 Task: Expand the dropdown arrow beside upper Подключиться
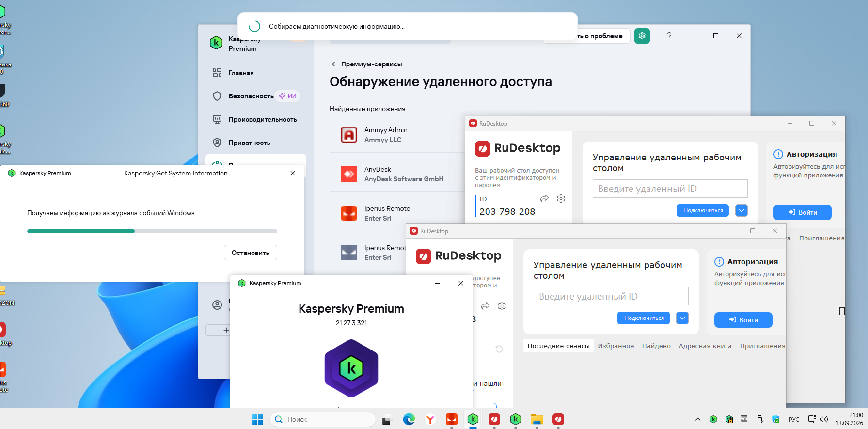(742, 210)
